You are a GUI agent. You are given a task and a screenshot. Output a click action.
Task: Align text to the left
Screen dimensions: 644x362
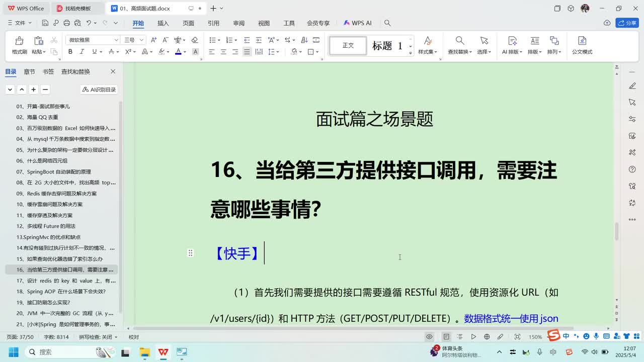coord(212,52)
